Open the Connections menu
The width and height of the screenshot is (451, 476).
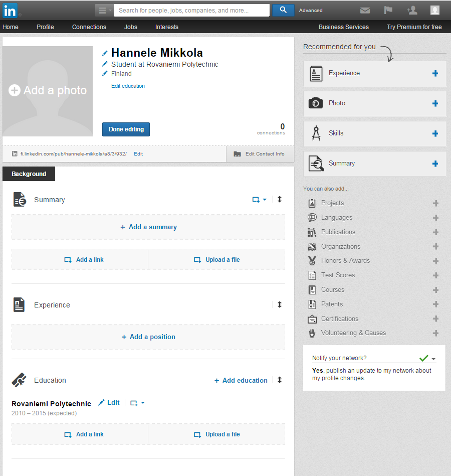click(x=89, y=27)
